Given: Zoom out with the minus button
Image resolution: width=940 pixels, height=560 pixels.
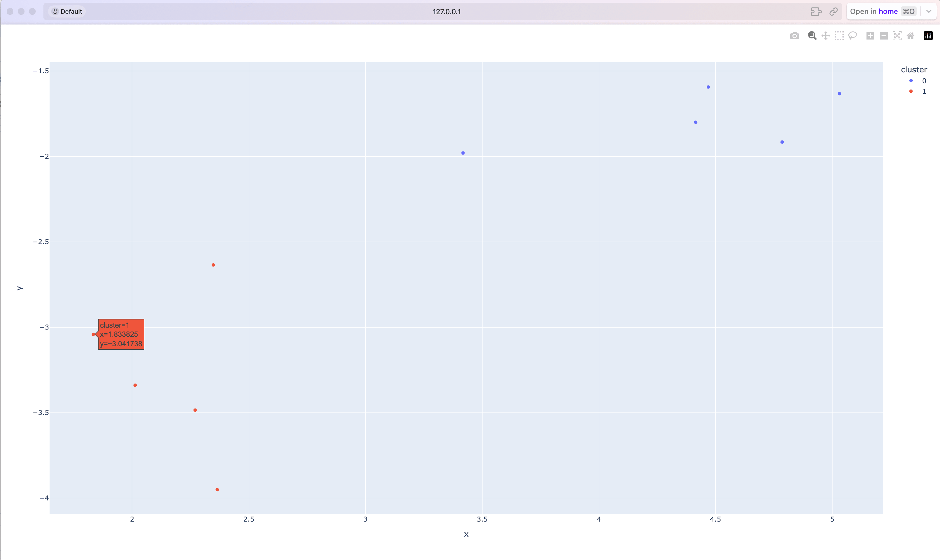Looking at the screenshot, I should point(883,36).
